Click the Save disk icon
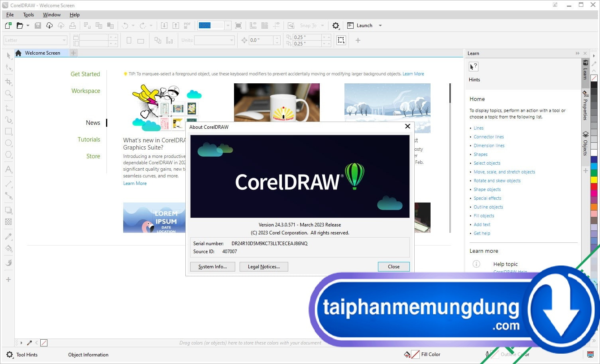 point(38,26)
